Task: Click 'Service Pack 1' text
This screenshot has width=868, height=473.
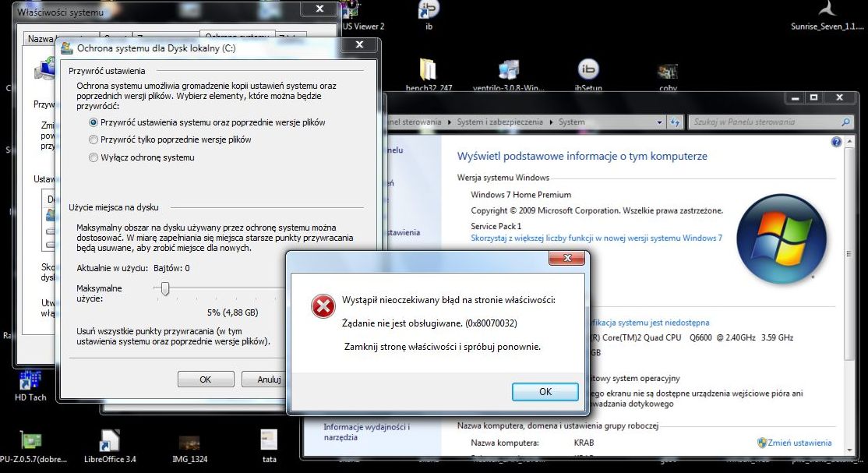Action: [x=496, y=226]
